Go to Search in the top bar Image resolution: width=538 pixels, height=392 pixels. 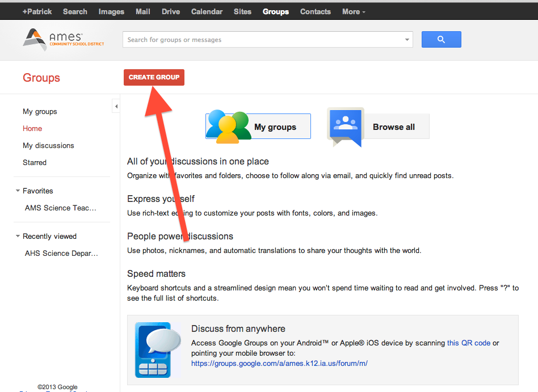75,12
